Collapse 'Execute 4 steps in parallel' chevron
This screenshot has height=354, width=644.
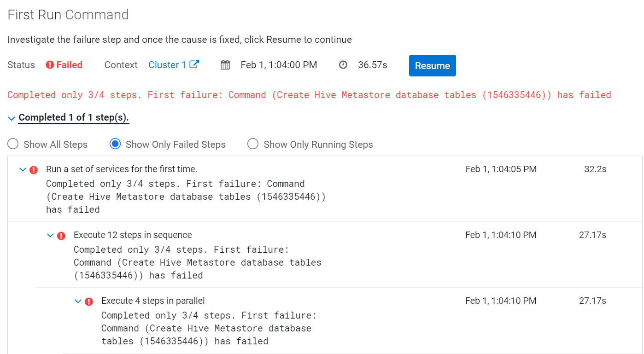[x=77, y=301]
